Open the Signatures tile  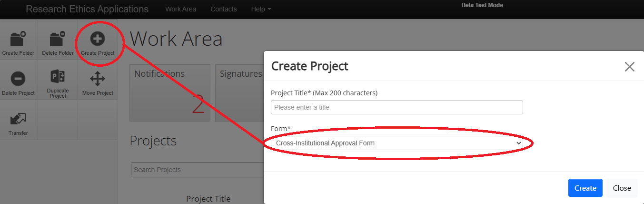pyautogui.click(x=240, y=93)
